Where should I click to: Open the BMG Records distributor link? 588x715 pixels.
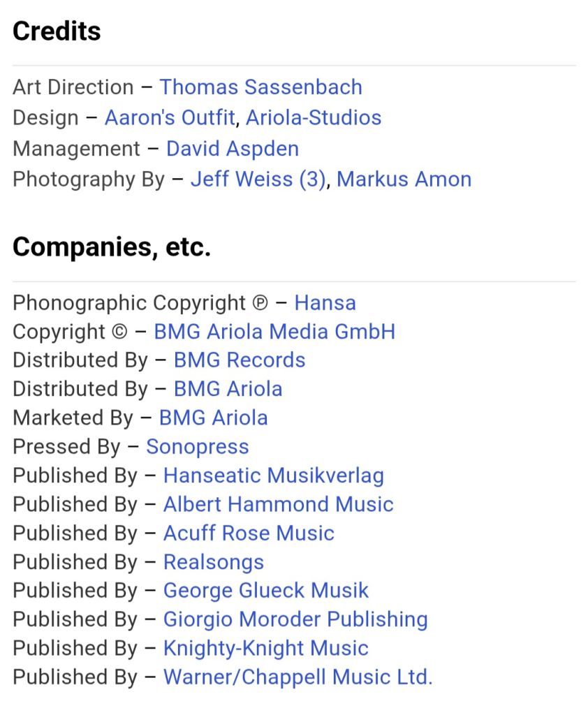click(239, 360)
